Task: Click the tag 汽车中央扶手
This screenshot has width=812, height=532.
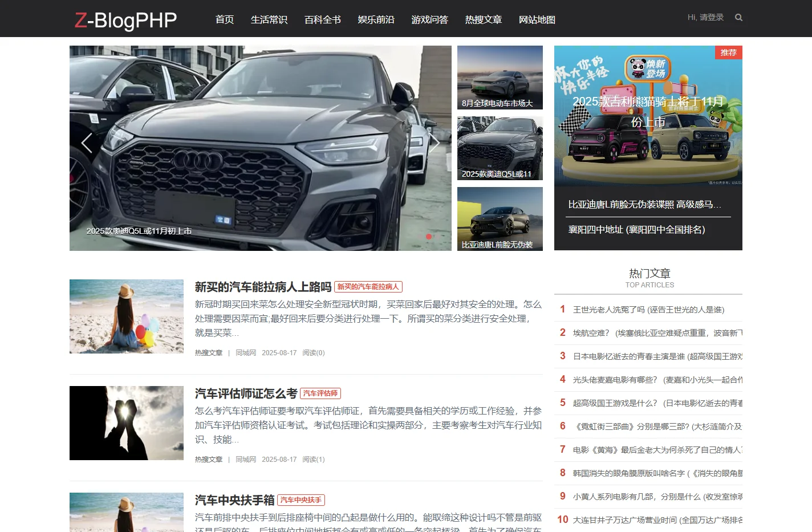Action: tap(301, 500)
